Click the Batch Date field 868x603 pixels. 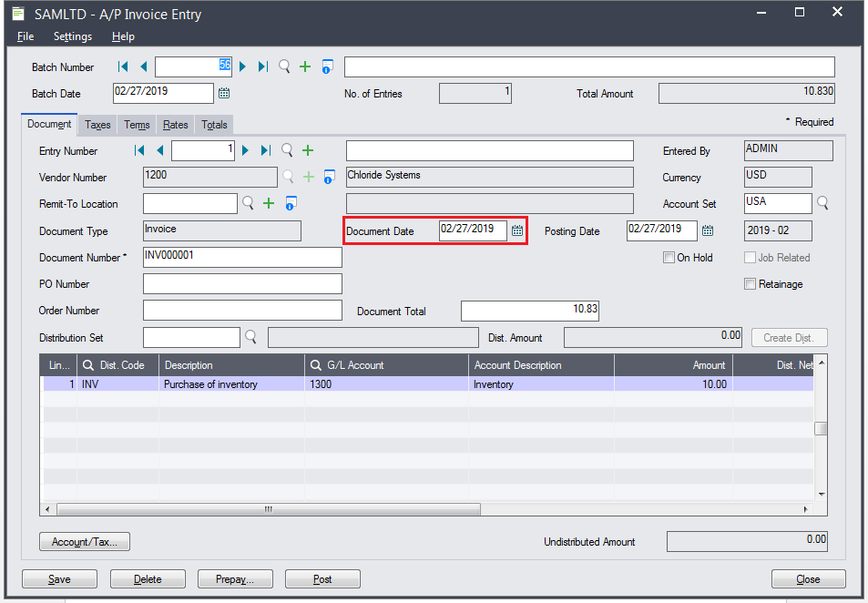[x=163, y=93]
